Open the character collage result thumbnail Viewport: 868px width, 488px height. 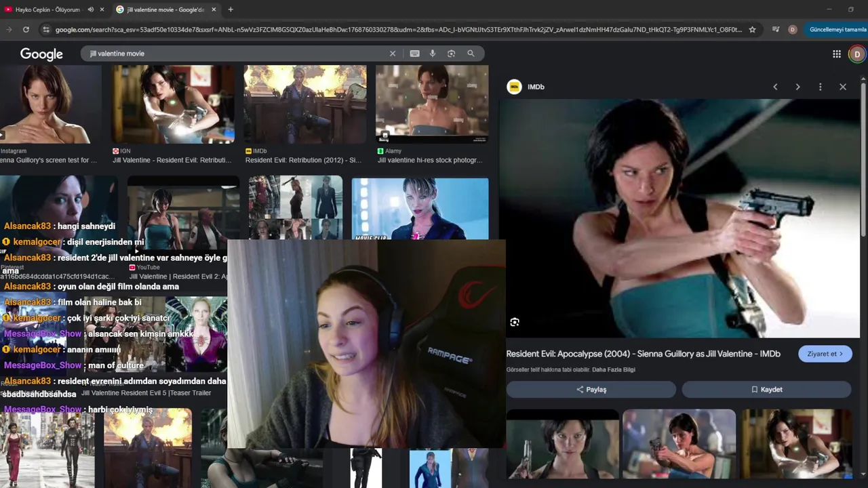coord(296,207)
